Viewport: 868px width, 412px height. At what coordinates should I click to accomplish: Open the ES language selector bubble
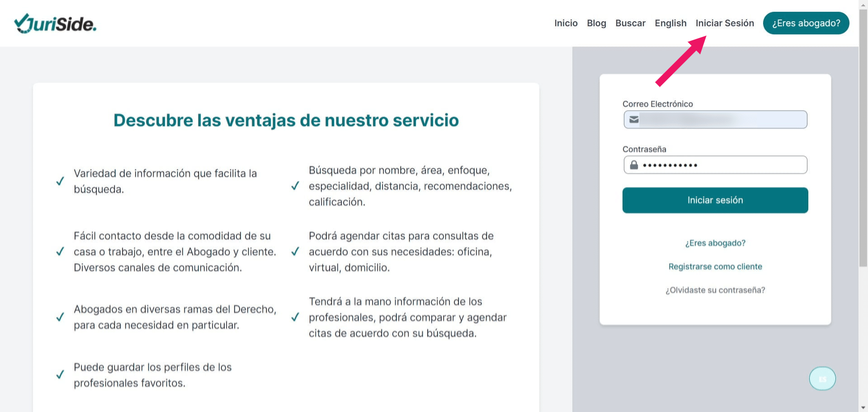click(822, 379)
